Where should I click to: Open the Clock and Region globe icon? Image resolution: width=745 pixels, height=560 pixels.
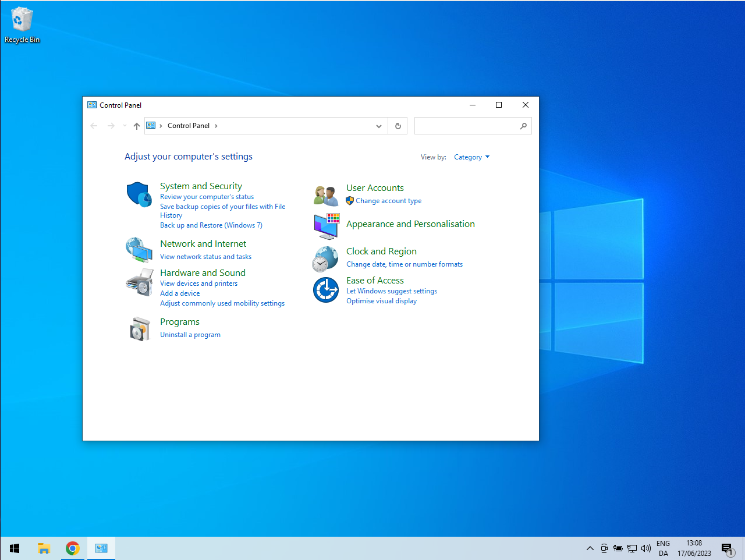pyautogui.click(x=325, y=259)
